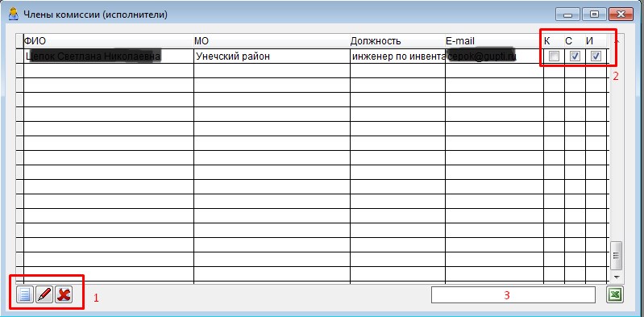Click the vertical scrollbar thumb

(x=616, y=255)
